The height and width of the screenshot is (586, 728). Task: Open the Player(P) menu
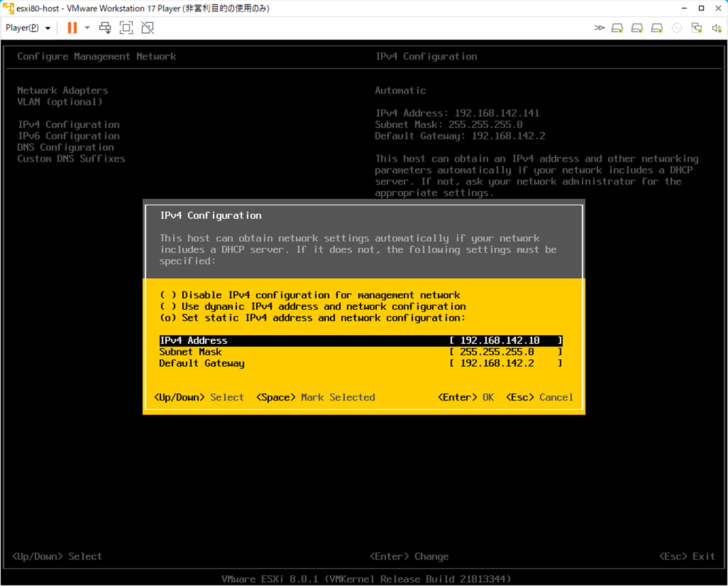(x=28, y=28)
